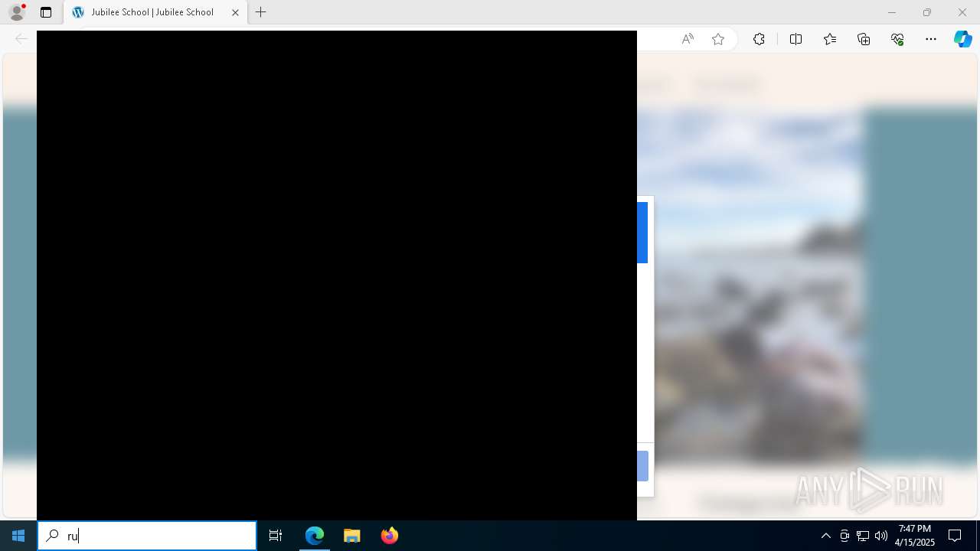980x551 pixels.
Task: Switch to Microsoft Edge taskbar icon
Action: (x=315, y=536)
